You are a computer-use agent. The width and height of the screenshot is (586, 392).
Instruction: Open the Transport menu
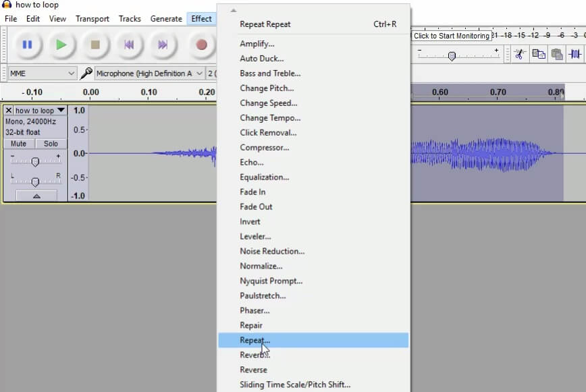click(92, 18)
